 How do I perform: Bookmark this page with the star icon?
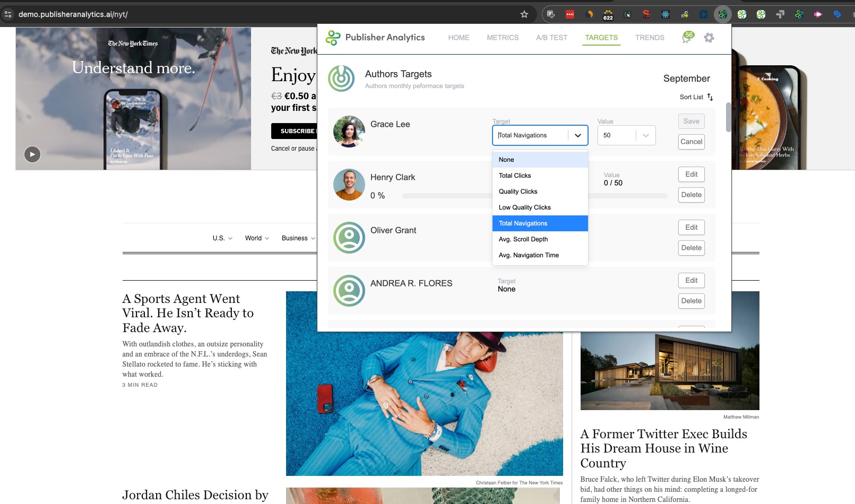point(524,14)
